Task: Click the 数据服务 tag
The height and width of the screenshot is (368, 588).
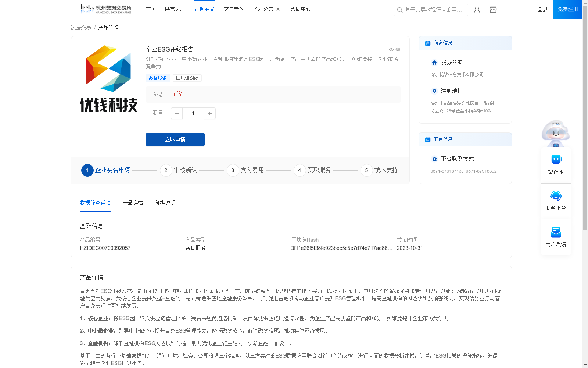Action: [158, 78]
